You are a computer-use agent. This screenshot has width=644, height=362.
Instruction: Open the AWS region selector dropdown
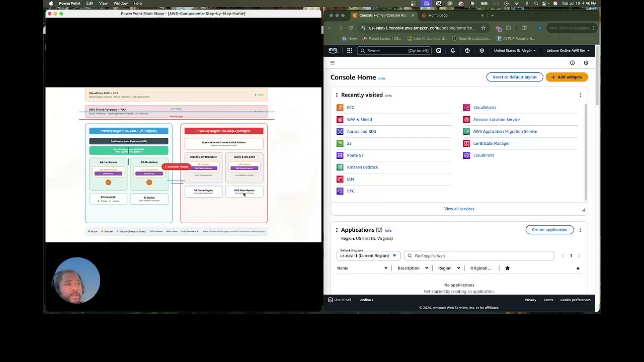pos(515,50)
